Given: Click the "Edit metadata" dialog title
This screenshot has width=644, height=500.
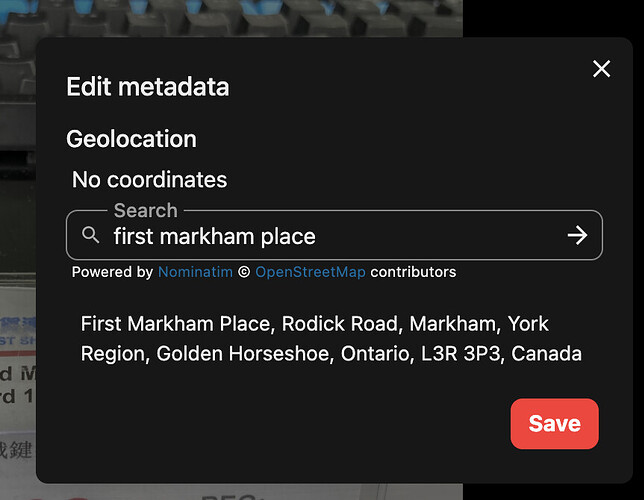Looking at the screenshot, I should tap(148, 87).
